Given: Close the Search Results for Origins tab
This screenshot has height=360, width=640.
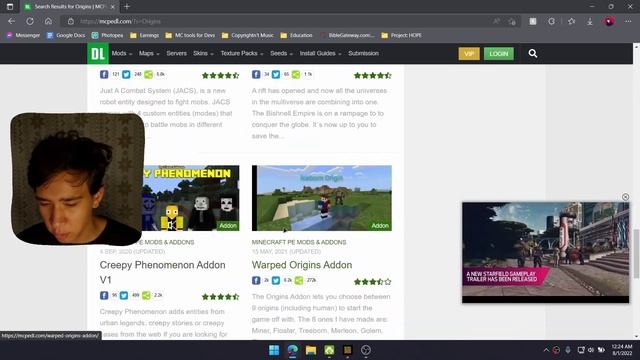Looking at the screenshot, I should [113, 7].
